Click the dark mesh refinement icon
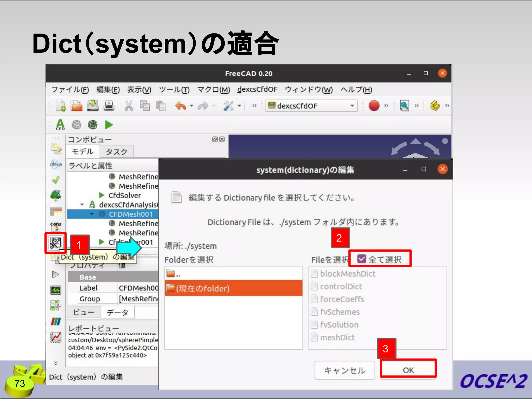 [93, 125]
